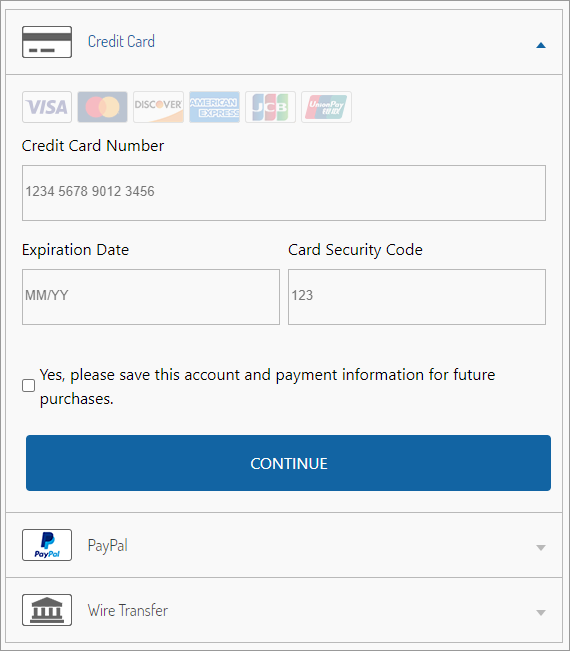The image size is (570, 651).
Task: Click the JCB card logo
Action: (270, 107)
